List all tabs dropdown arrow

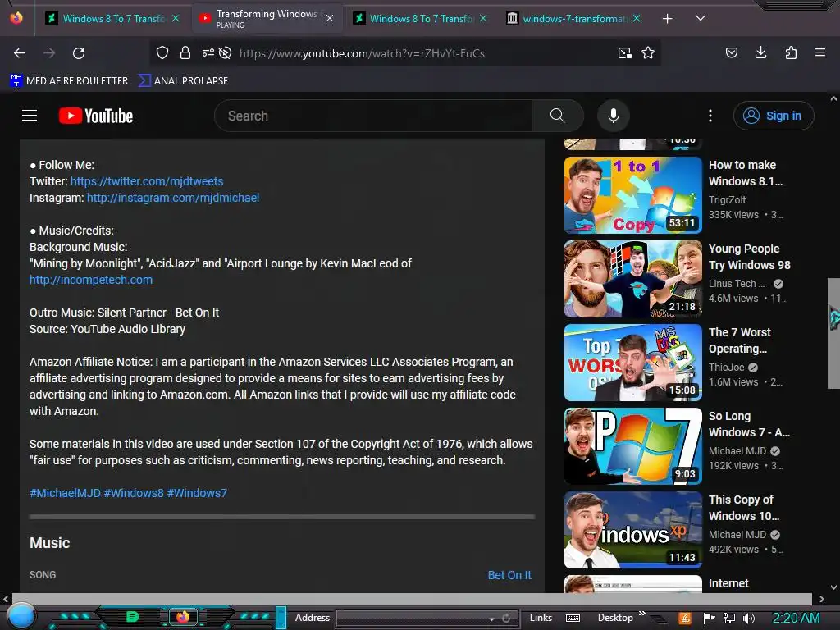701,18
